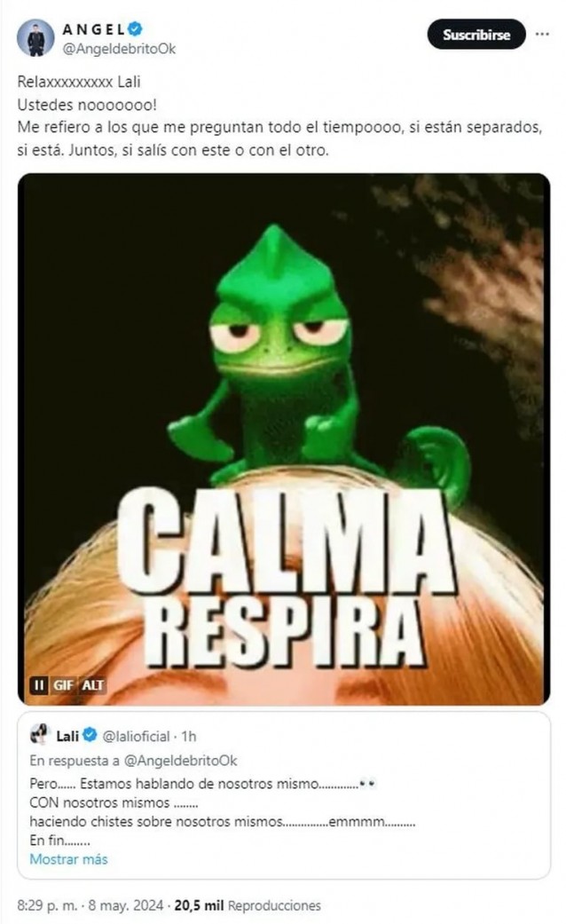
Task: Open Angel's profile avatar picture
Action: [35, 37]
